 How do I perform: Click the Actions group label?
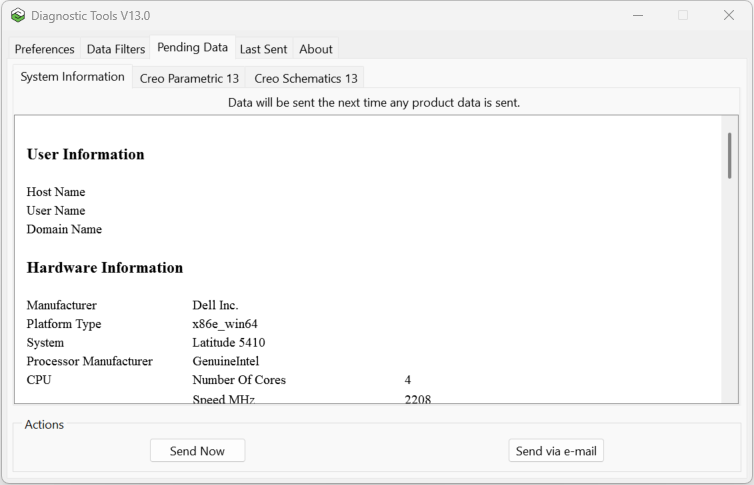[x=44, y=424]
